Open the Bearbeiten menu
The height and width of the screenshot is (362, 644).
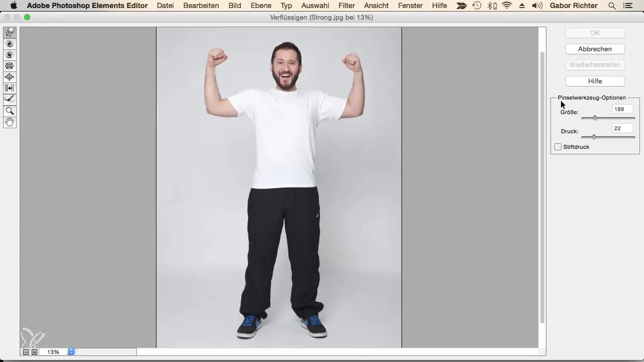click(201, 6)
